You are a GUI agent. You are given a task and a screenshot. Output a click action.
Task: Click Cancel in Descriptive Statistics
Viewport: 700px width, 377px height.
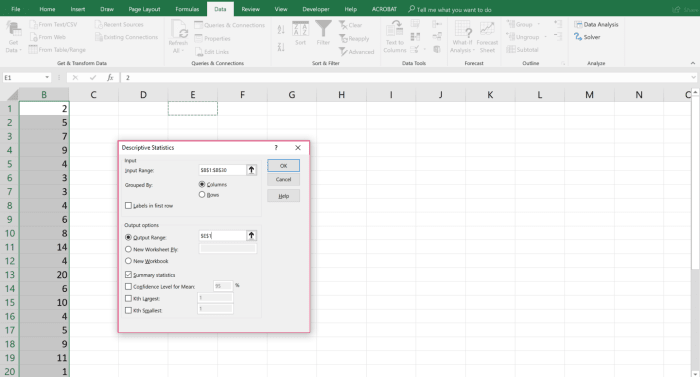click(x=283, y=180)
